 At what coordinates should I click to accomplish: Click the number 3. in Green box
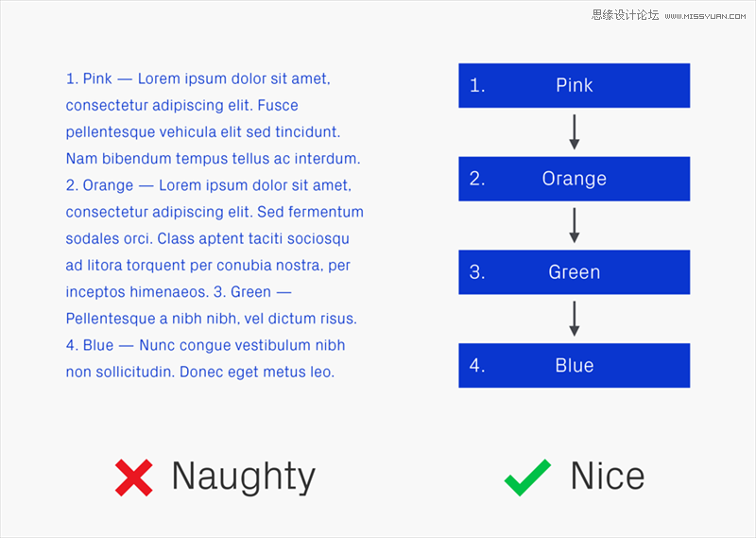click(477, 272)
